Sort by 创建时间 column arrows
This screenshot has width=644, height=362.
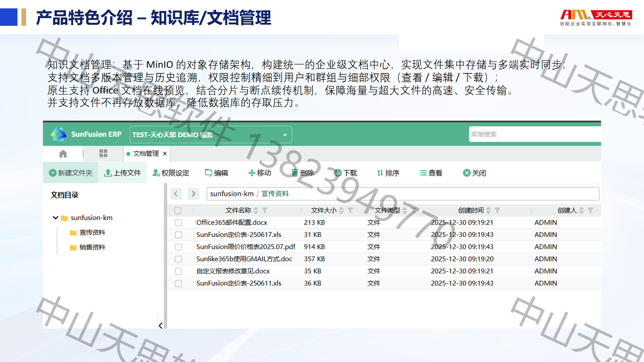pyautogui.click(x=488, y=210)
